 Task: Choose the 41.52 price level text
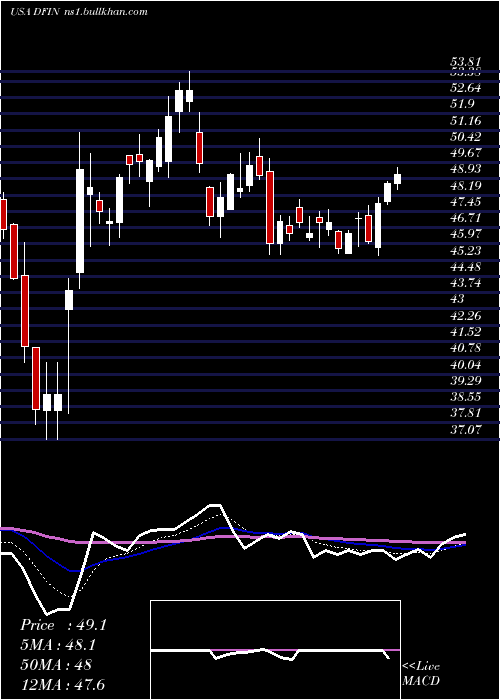pos(465,332)
